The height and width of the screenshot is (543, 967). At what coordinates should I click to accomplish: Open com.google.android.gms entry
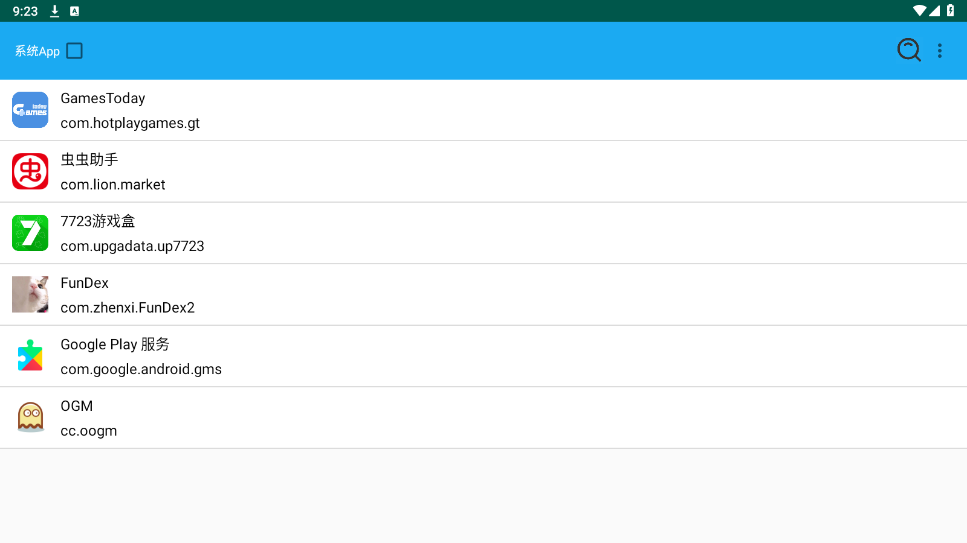coord(141,369)
